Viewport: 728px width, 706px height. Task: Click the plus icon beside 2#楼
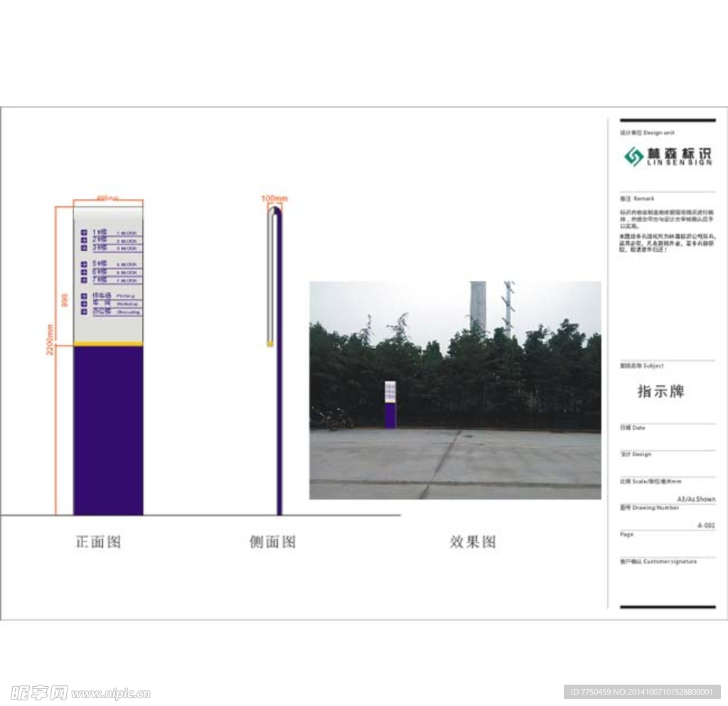84,240
